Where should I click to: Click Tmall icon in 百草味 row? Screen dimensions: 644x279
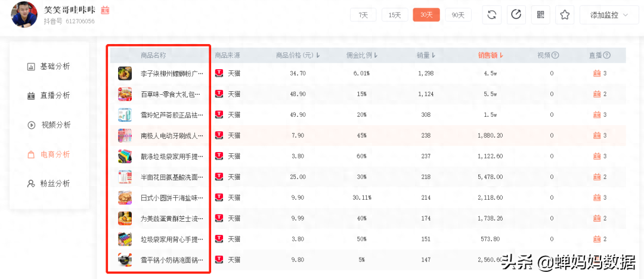(x=219, y=94)
